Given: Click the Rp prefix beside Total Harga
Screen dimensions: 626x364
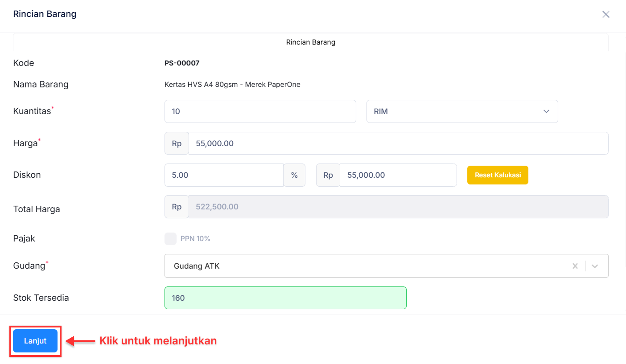Looking at the screenshot, I should (x=176, y=206).
